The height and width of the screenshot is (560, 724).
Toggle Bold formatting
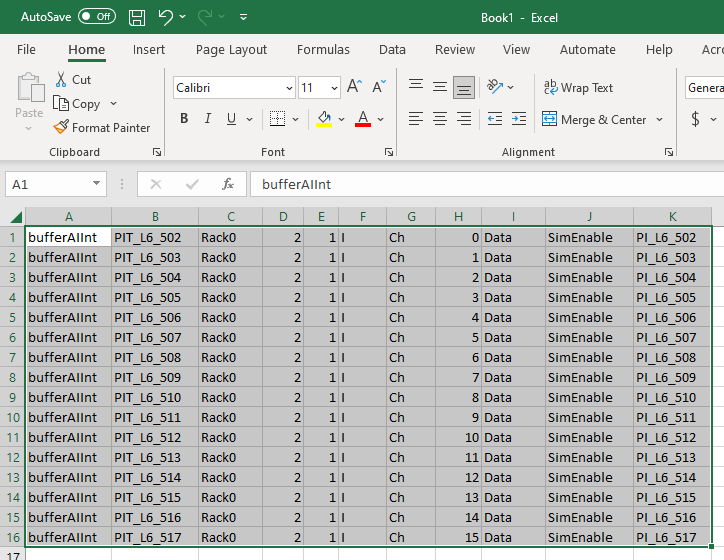pos(184,119)
